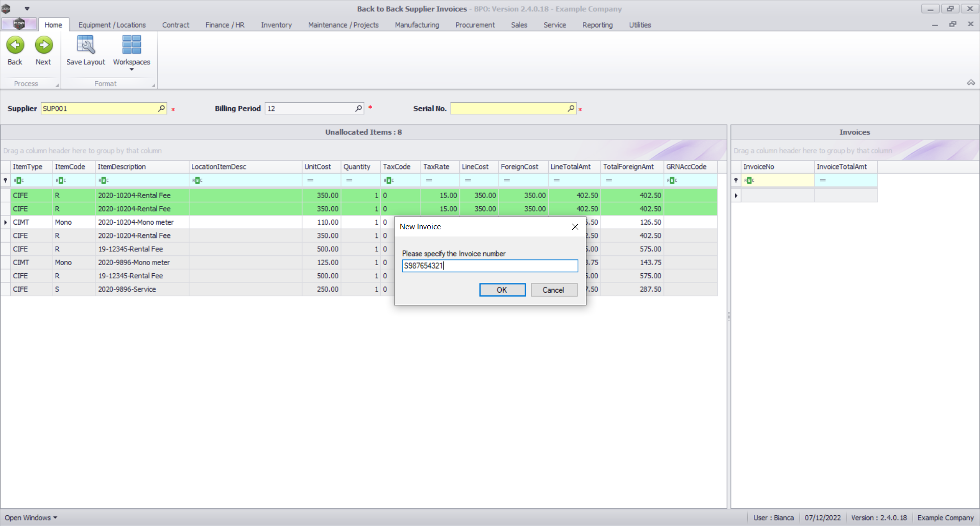This screenshot has height=526, width=980.
Task: Open the Manufacturing tab
Action: coord(417,25)
